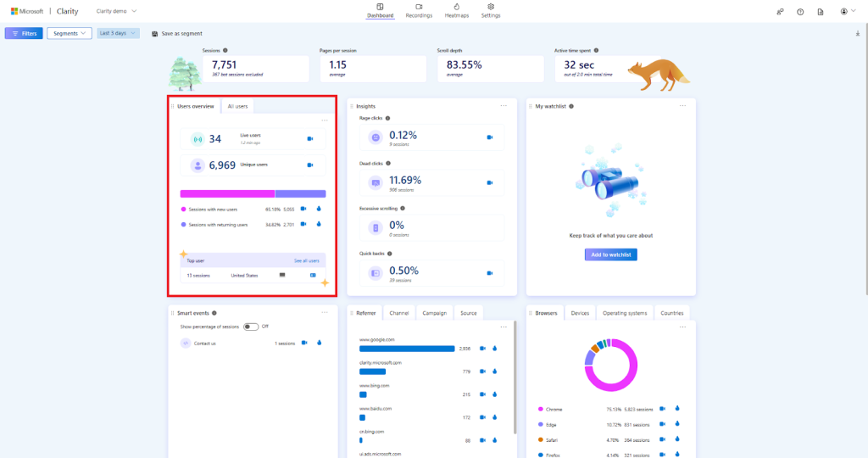This screenshot has height=458, width=868.
Task: Switch to the Operating systems tab
Action: pos(625,314)
